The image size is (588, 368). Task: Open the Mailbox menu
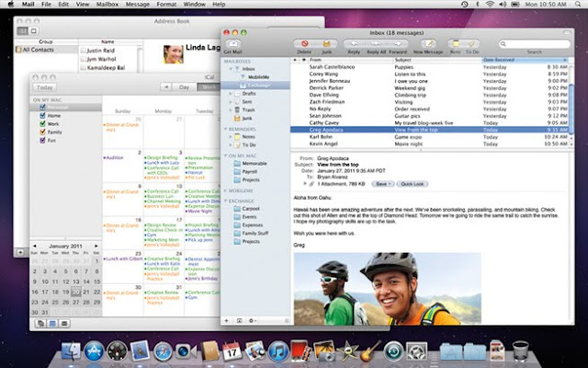(107, 4)
